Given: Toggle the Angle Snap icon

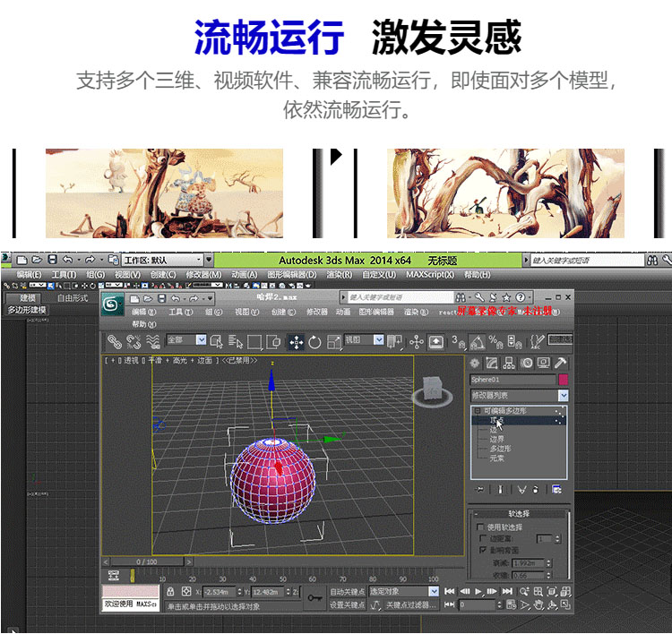Looking at the screenshot, I should 477,342.
